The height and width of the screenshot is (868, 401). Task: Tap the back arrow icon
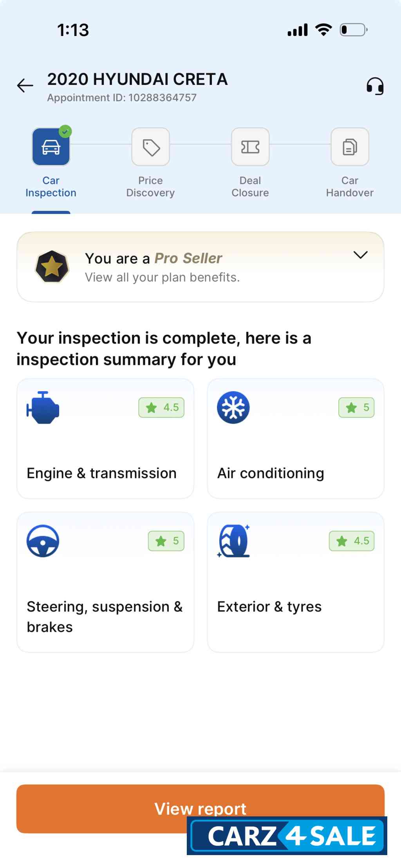25,86
